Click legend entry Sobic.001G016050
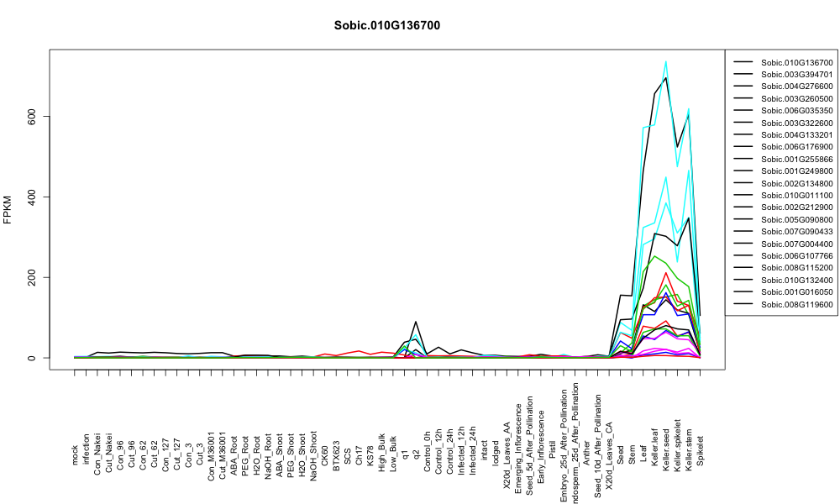 pos(796,292)
